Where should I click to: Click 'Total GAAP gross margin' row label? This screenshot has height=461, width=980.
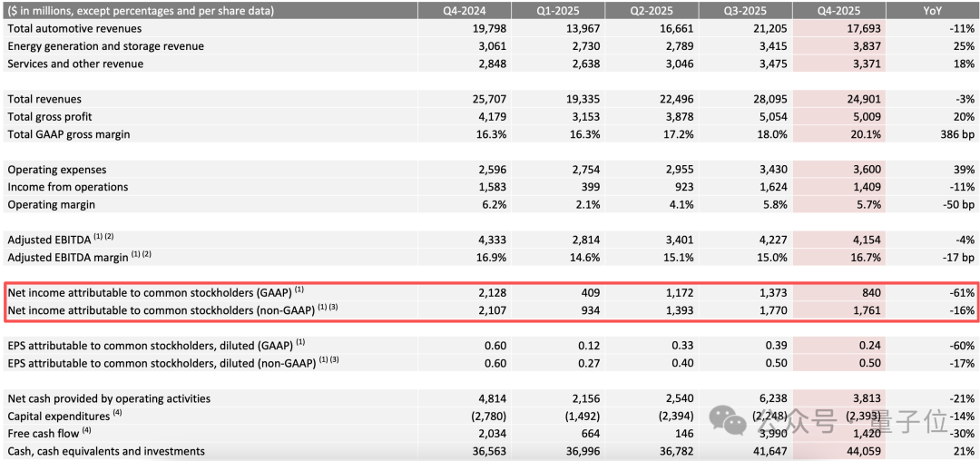(x=69, y=134)
